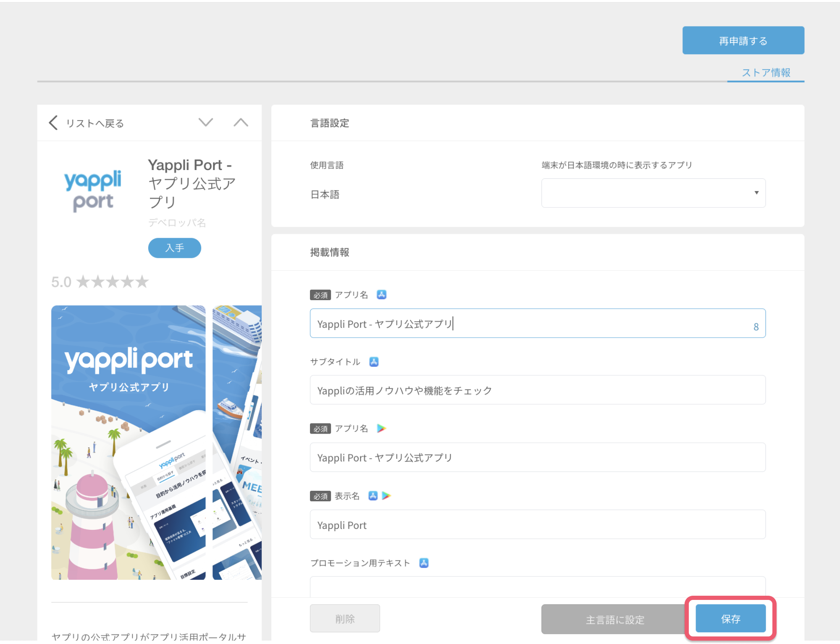Click App Store icon beside first アプリ名 label

coord(381,295)
